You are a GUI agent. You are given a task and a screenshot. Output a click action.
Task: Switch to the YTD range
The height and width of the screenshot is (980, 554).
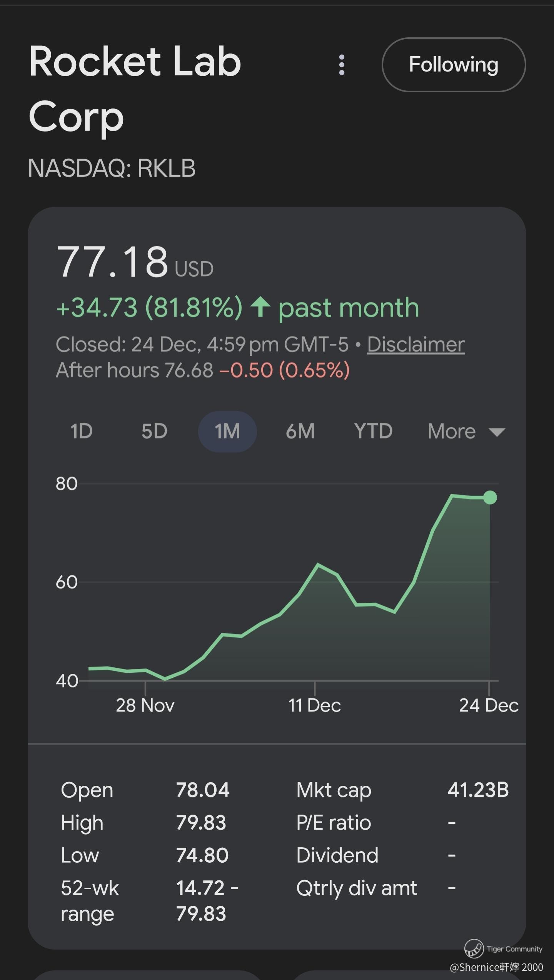coord(373,431)
